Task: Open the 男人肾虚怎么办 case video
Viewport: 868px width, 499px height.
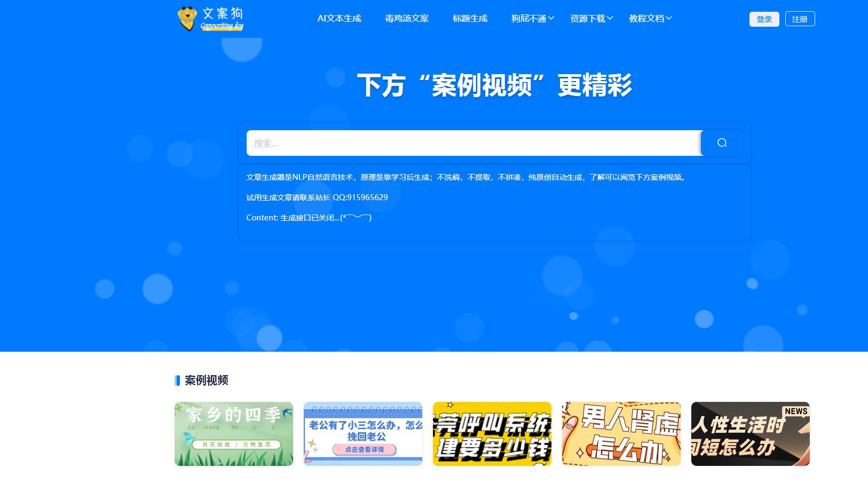Action: point(621,433)
